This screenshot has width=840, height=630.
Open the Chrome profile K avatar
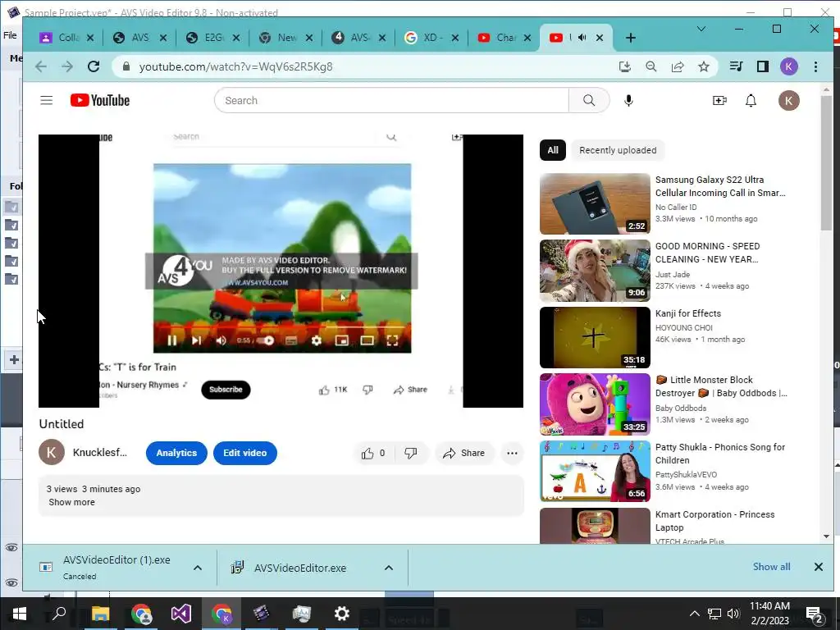[x=788, y=66]
